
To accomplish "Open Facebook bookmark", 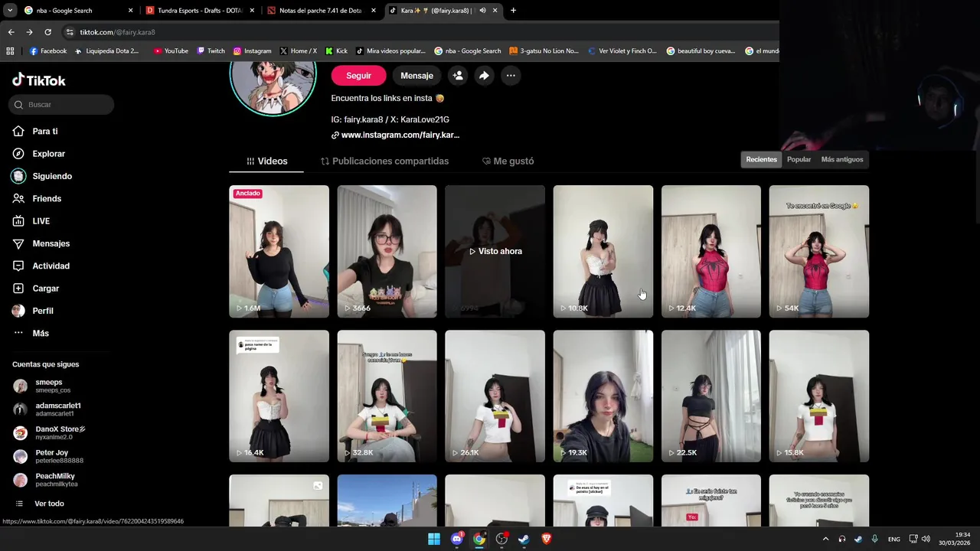I will click(x=48, y=51).
